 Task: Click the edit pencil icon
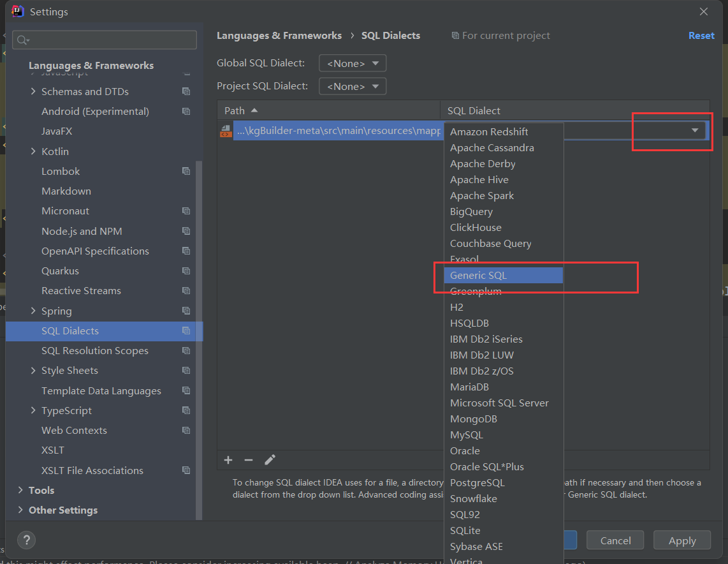(x=270, y=460)
